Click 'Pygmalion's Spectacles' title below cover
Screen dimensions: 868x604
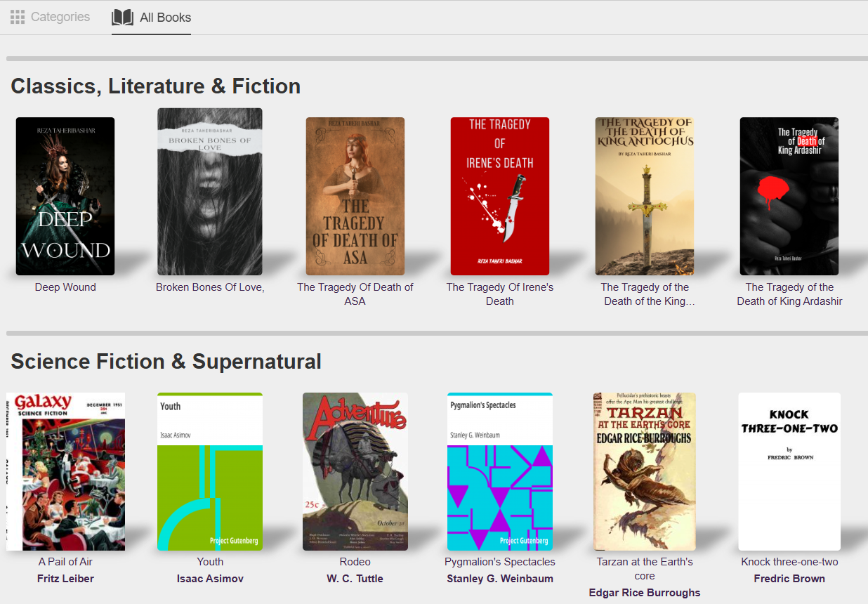point(500,562)
